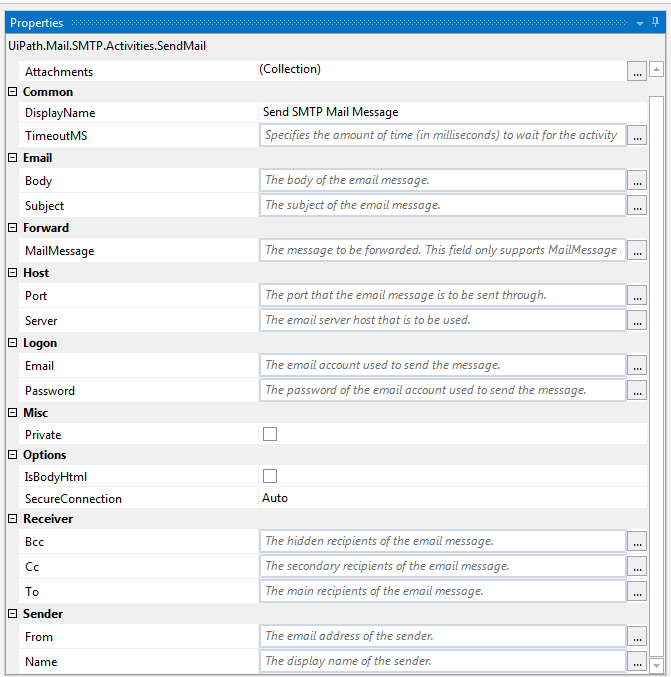Click the Password input field
The image size is (671, 677).
(443, 390)
